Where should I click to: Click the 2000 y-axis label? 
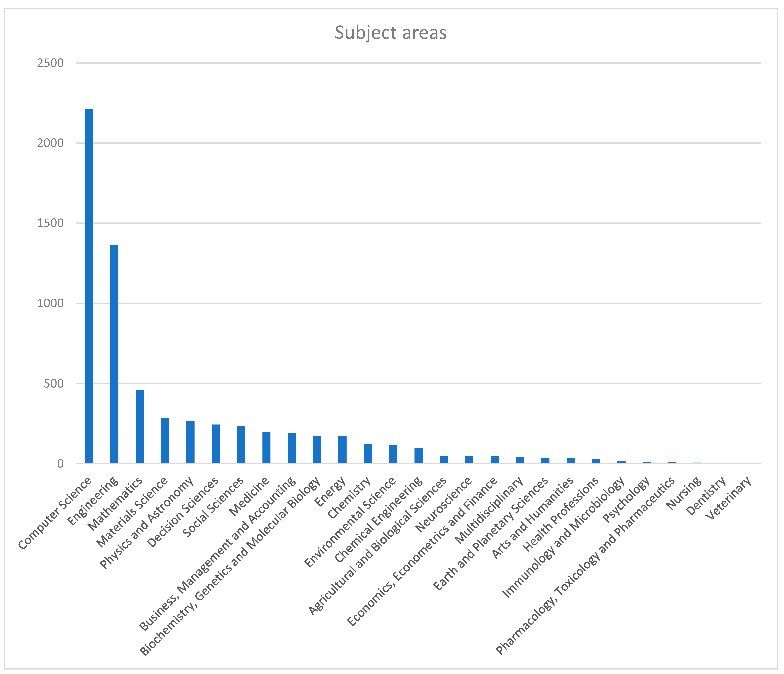[x=50, y=143]
